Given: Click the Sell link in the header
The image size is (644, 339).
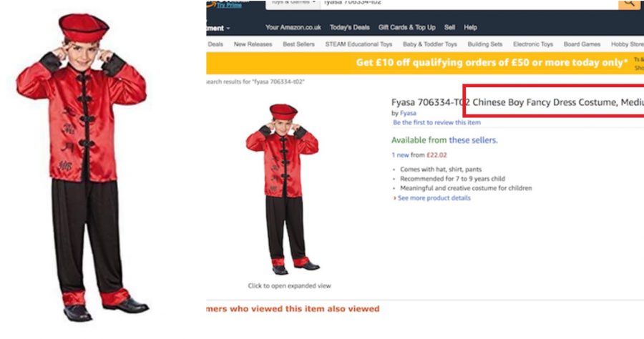Looking at the screenshot, I should click(449, 27).
